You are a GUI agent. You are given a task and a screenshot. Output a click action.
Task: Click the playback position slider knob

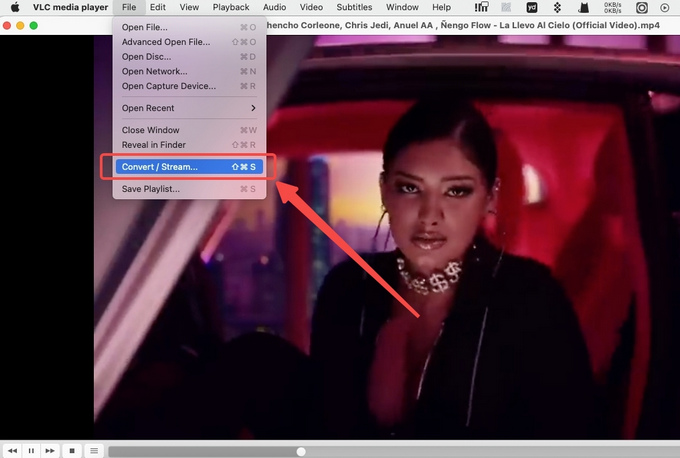tap(301, 452)
